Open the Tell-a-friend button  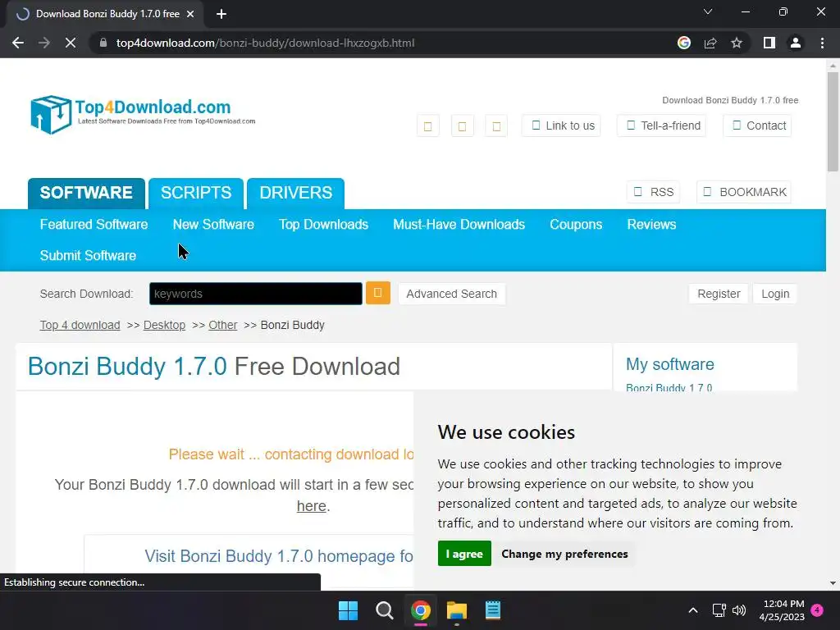click(x=662, y=126)
